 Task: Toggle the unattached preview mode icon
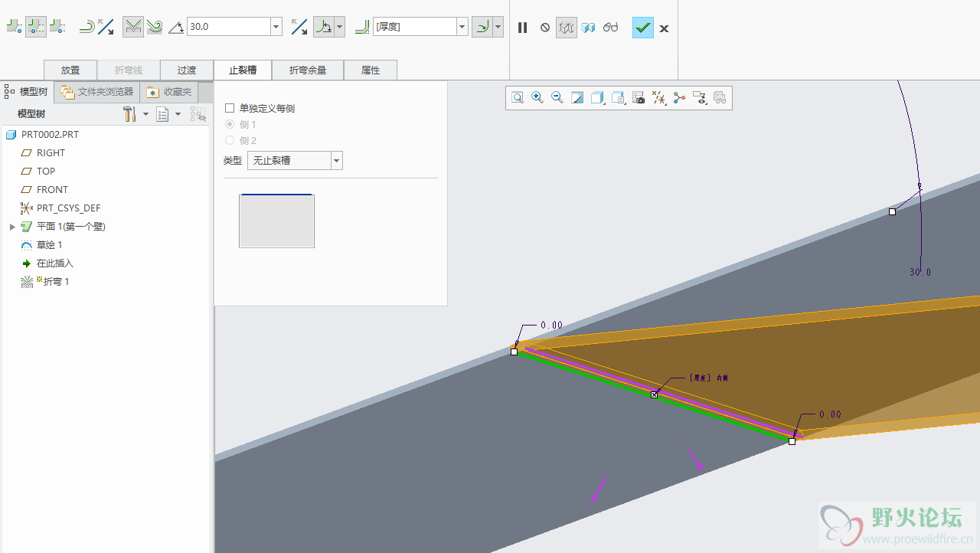click(567, 28)
